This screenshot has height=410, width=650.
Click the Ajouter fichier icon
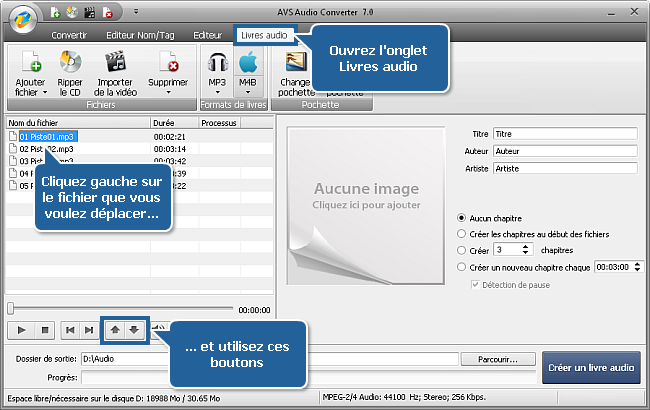click(30, 63)
